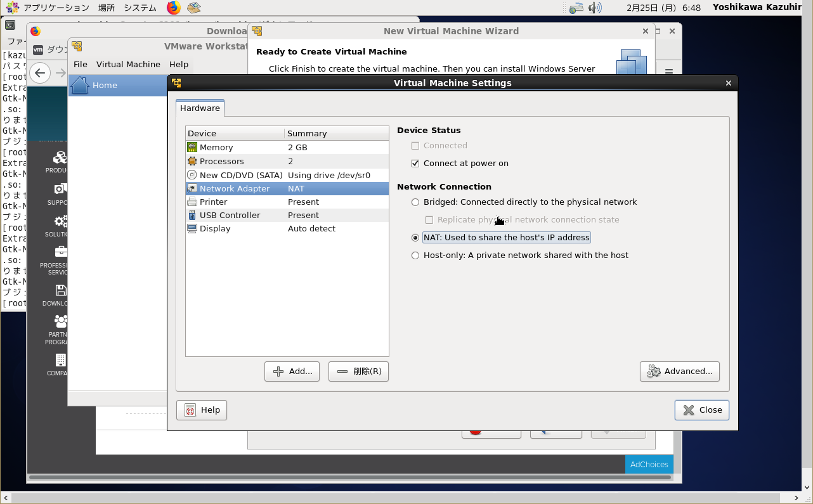Select the Display device icon
Screen dimensions: 813x504
click(x=192, y=228)
